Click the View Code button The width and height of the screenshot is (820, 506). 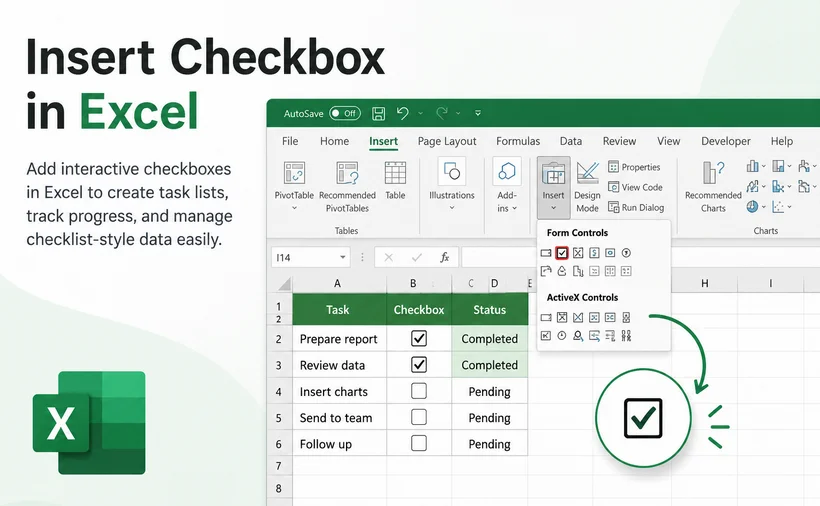coord(635,187)
